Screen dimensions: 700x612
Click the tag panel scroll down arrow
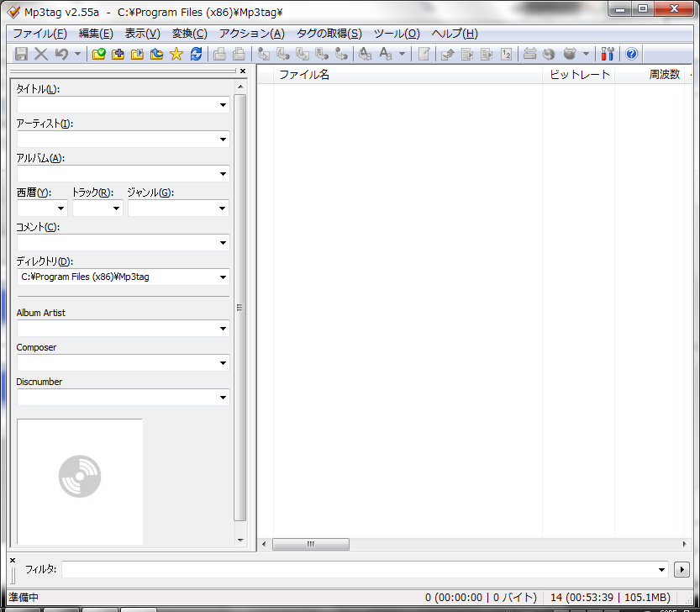(240, 540)
